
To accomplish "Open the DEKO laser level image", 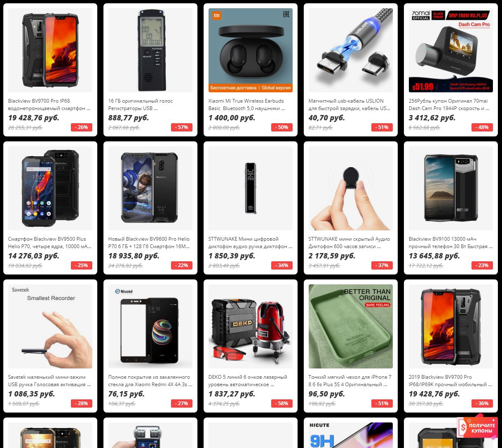I will click(251, 326).
